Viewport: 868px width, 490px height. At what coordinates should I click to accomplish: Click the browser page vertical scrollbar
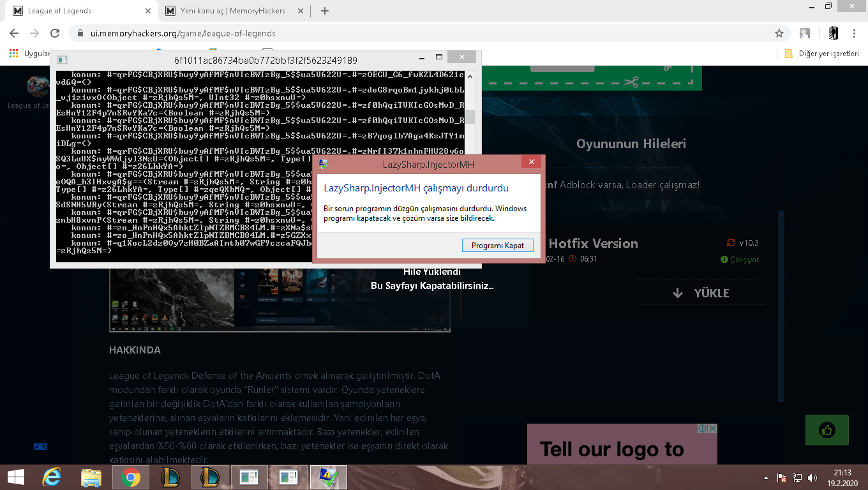tap(780, 306)
